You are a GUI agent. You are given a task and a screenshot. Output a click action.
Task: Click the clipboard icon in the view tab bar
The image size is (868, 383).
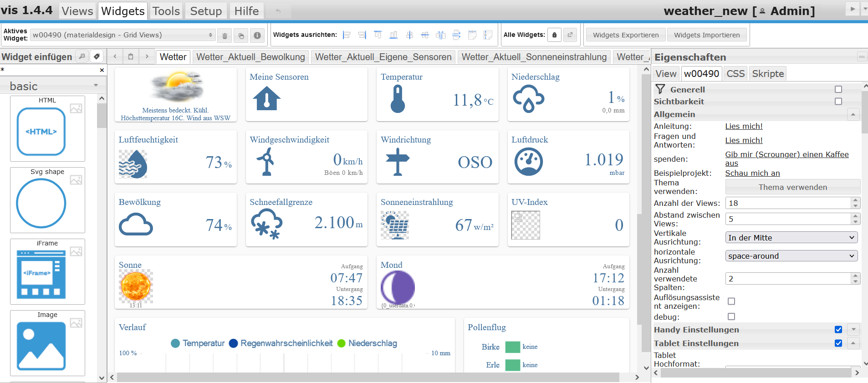131,56
